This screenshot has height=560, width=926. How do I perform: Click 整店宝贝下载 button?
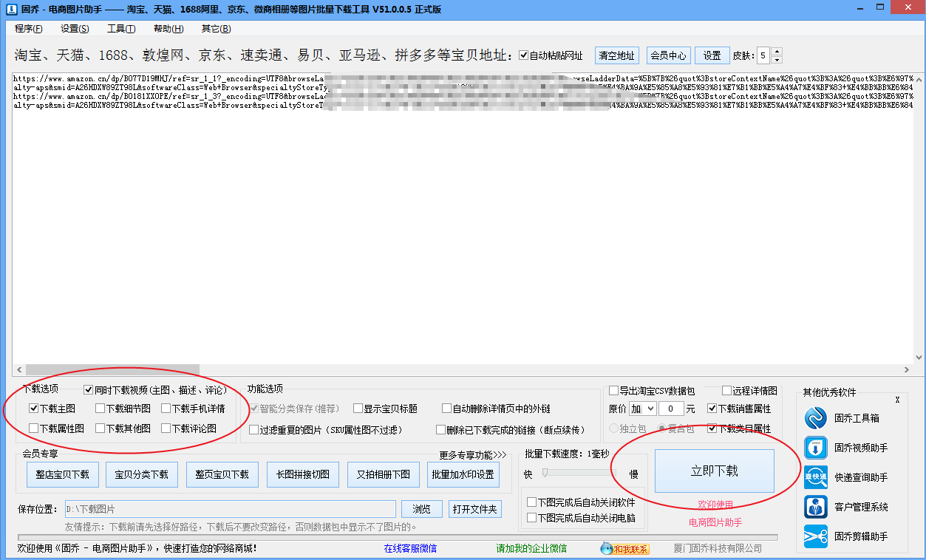(x=62, y=474)
